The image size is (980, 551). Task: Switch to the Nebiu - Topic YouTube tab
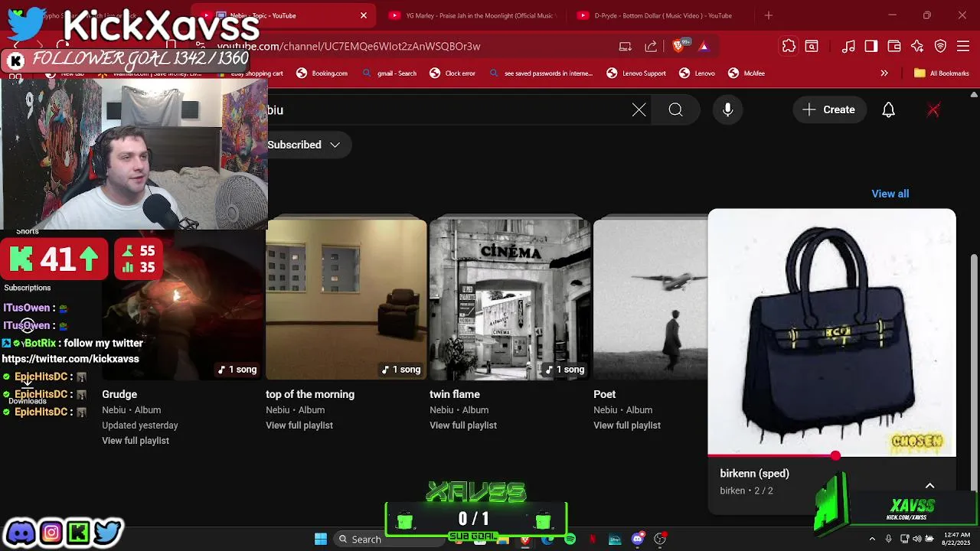point(283,15)
